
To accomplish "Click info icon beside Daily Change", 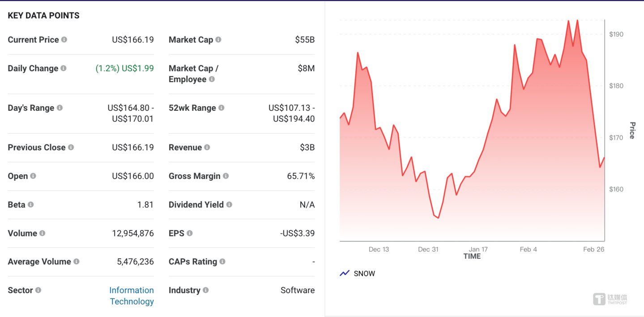I will [63, 68].
